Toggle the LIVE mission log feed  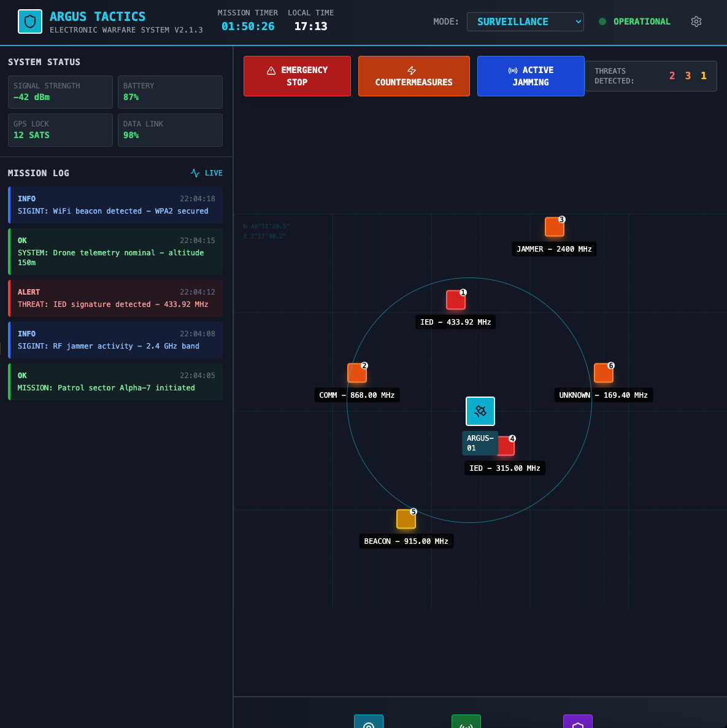pyautogui.click(x=207, y=172)
